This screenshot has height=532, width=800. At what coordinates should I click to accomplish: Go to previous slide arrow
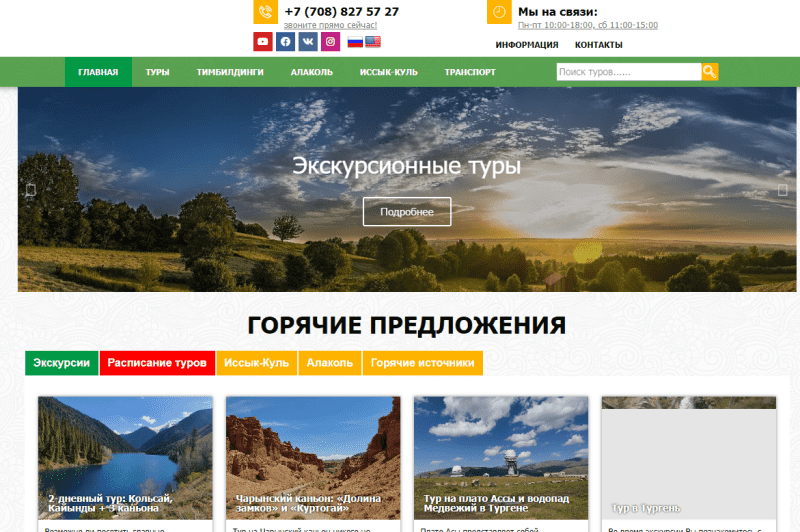[x=31, y=190]
